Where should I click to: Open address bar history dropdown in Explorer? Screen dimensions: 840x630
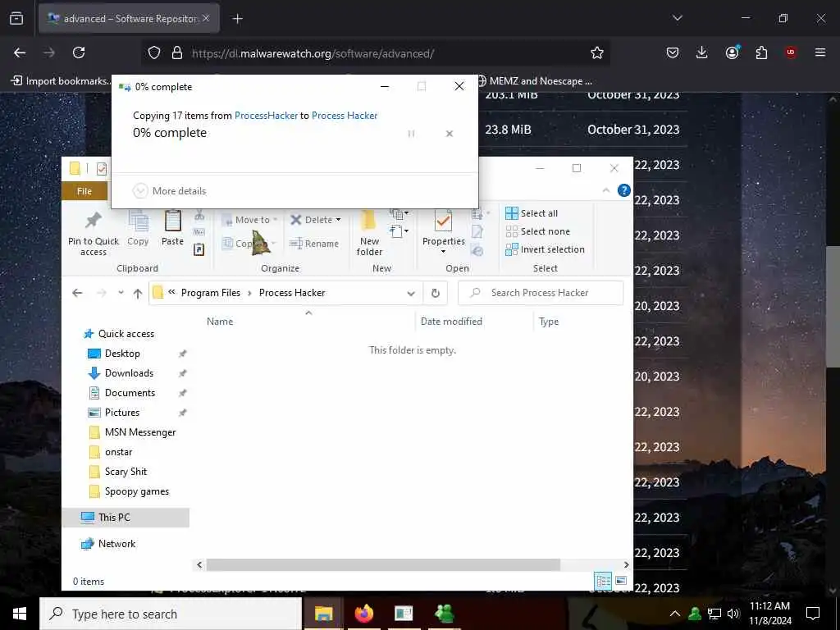(411, 293)
